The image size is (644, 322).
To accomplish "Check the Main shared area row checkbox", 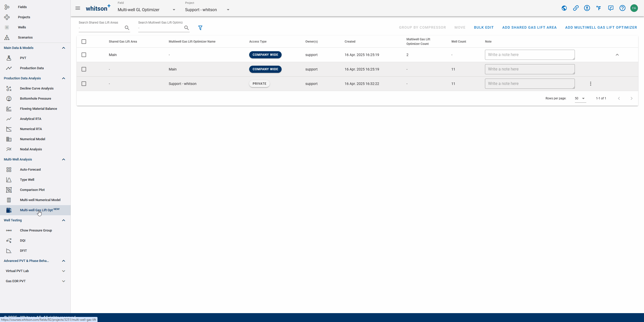I will pyautogui.click(x=84, y=55).
